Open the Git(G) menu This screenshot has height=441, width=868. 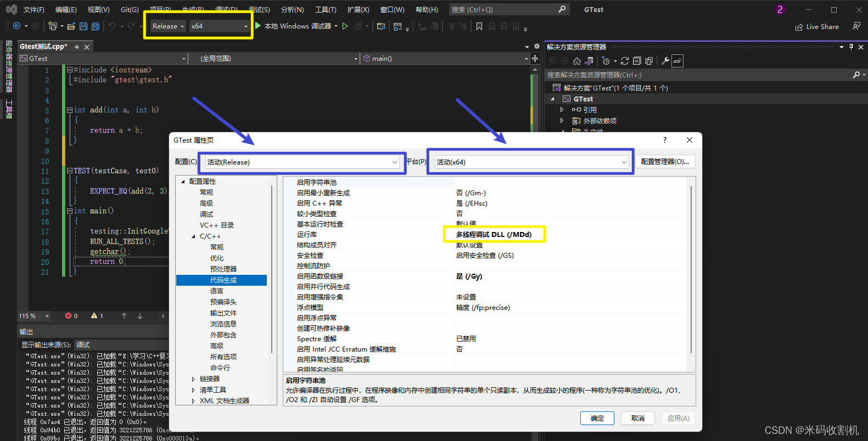click(x=130, y=9)
